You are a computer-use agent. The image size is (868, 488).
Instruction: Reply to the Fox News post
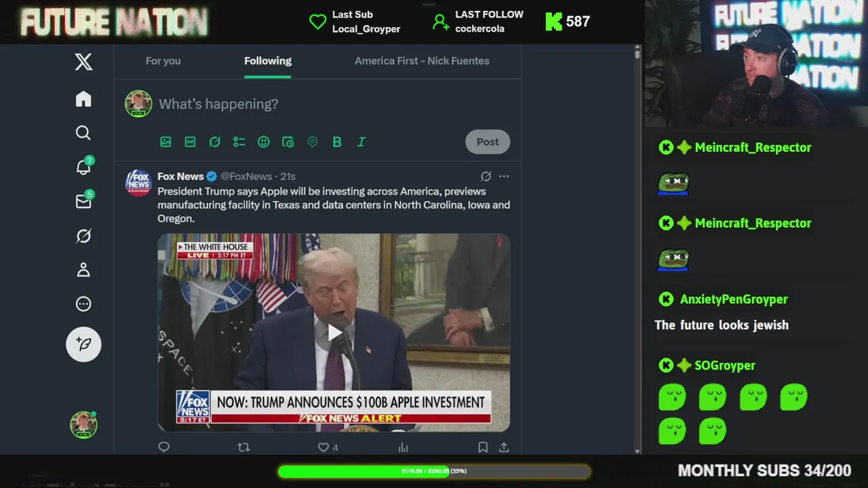point(163,447)
